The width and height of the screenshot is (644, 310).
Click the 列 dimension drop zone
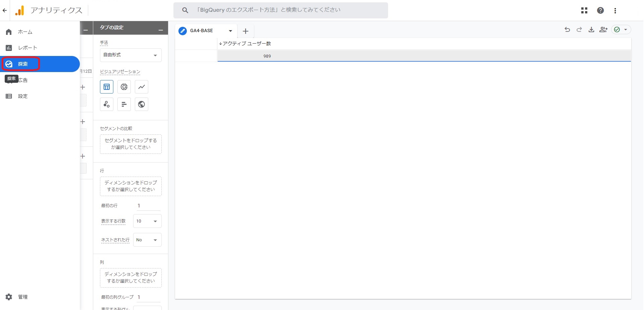pos(130,278)
